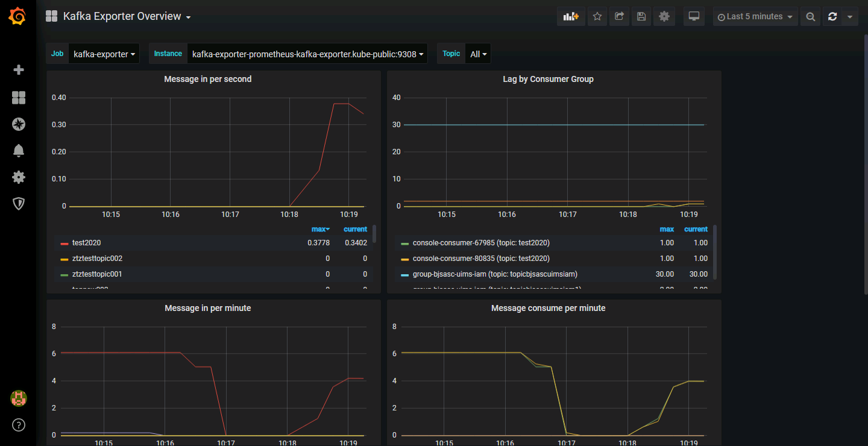Screen dimensions: 868x446
Task: Open the Kafka Exporter Overview dashboard picker
Action: click(x=127, y=16)
